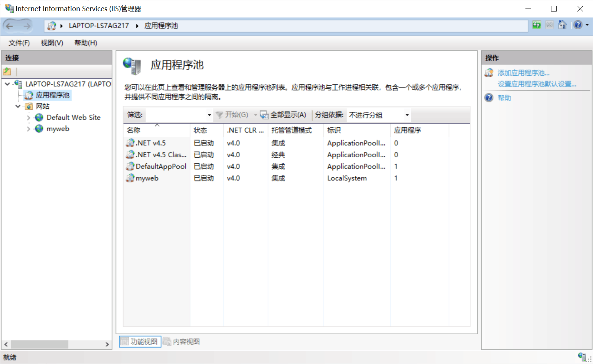Click the connections panel scroll right arrow
593x364 pixels.
(107, 344)
